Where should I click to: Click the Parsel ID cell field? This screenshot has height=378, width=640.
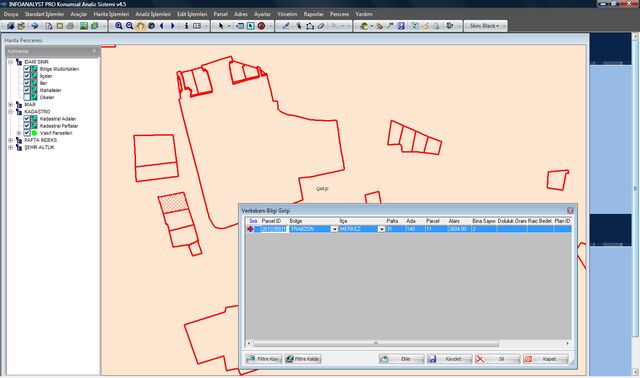[273, 229]
